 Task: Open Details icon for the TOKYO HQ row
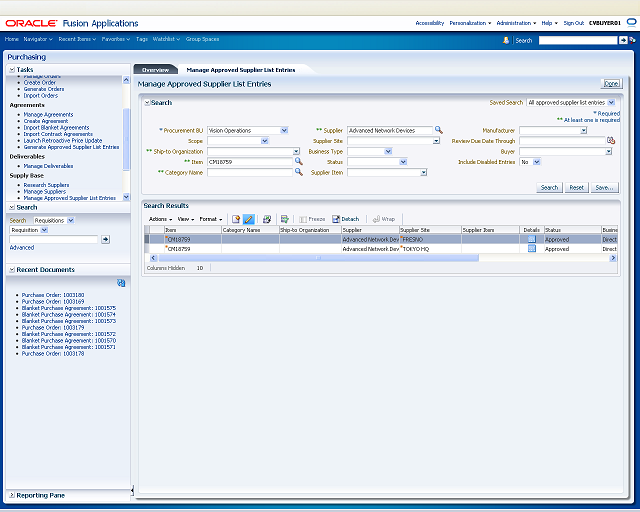531,249
